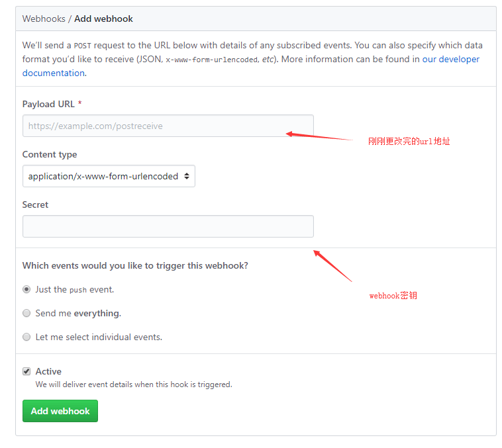Click the 'Just the push event' label
The height and width of the screenshot is (448, 502).
(x=75, y=289)
